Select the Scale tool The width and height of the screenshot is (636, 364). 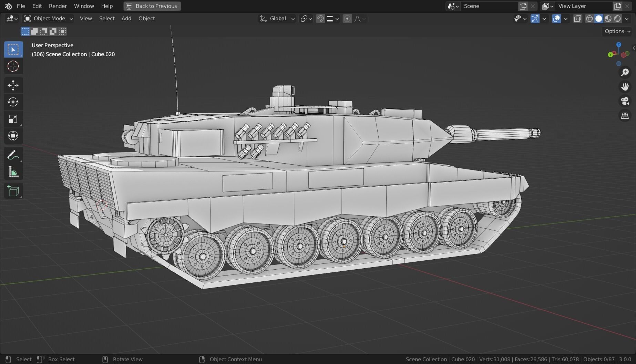click(x=13, y=119)
